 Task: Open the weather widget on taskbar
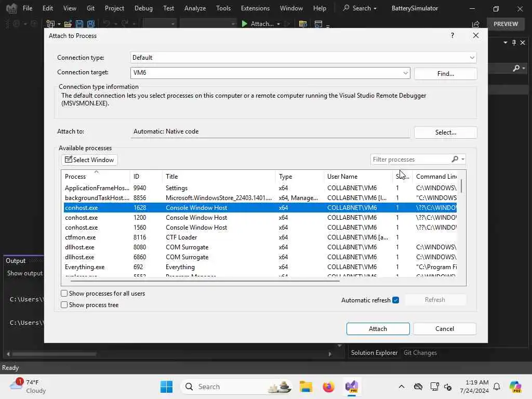coord(28,386)
